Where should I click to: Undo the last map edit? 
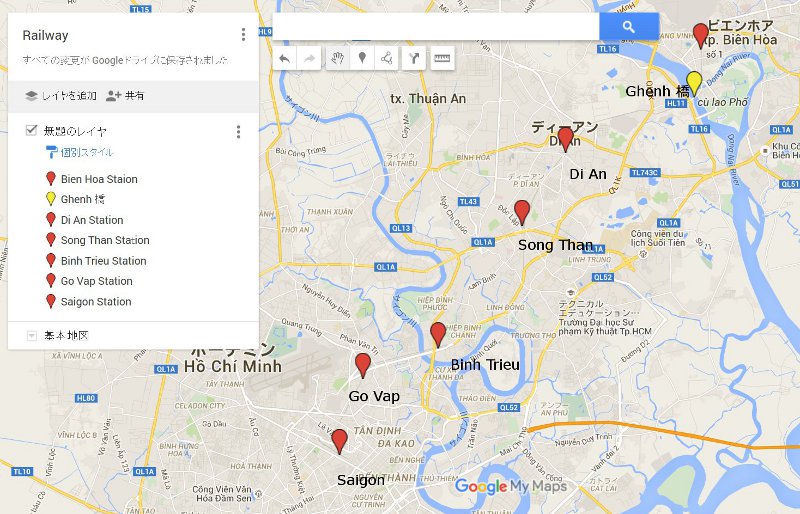pos(285,59)
